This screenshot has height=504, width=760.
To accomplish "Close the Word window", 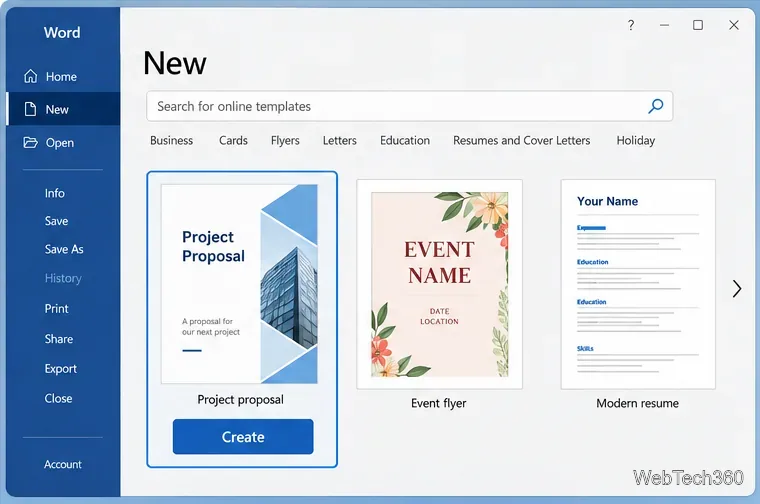I will [734, 25].
